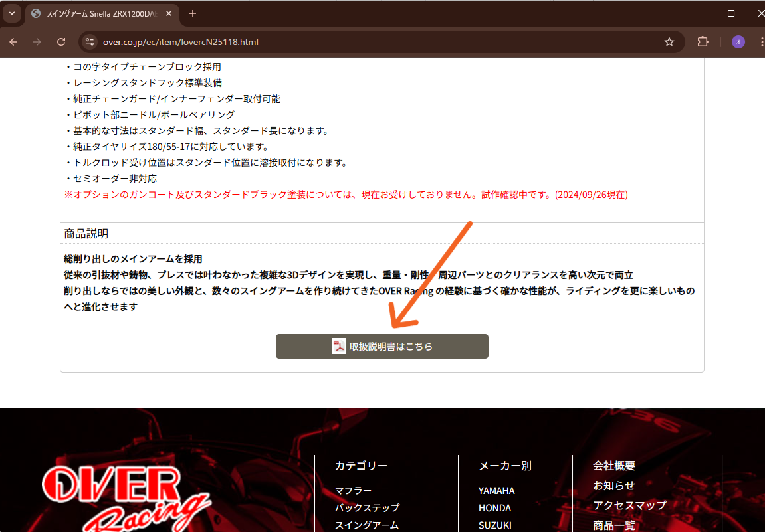Open the tab search dropdown arrow
This screenshot has width=765, height=532.
pyautogui.click(x=12, y=13)
